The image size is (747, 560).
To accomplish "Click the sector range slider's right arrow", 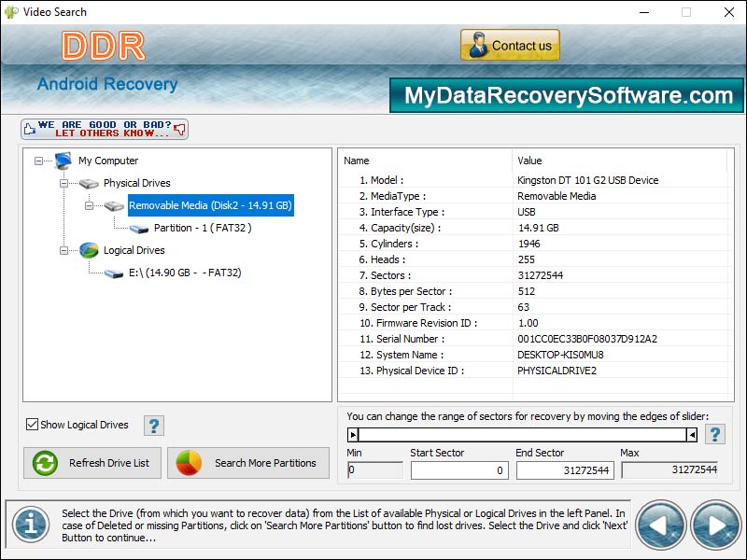I will [x=692, y=434].
